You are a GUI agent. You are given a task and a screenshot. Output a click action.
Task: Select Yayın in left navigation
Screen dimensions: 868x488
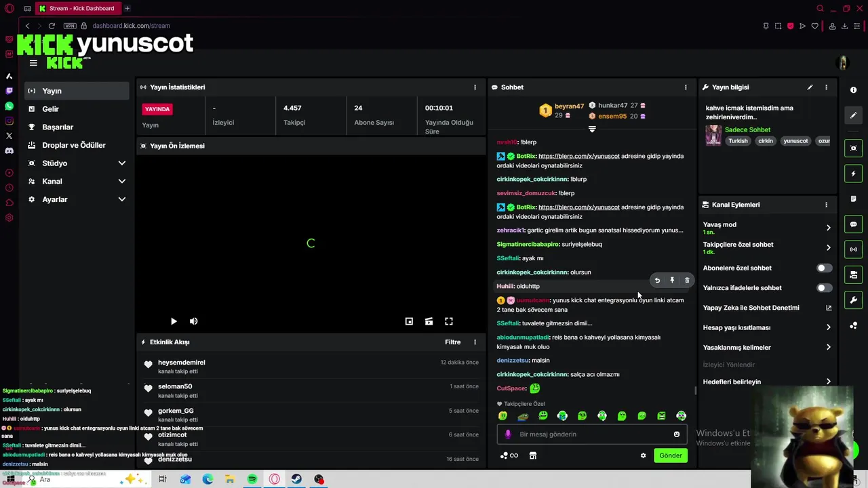click(77, 91)
